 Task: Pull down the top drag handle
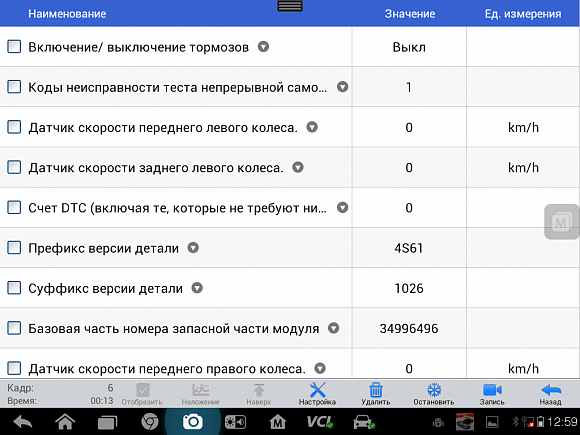point(290,6)
